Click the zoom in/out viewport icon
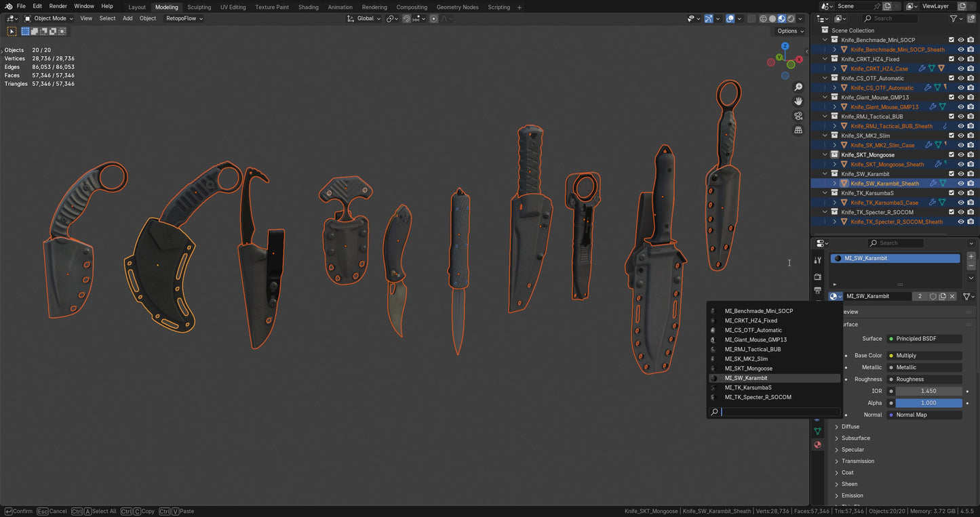The height and width of the screenshot is (517, 980). coord(798,87)
